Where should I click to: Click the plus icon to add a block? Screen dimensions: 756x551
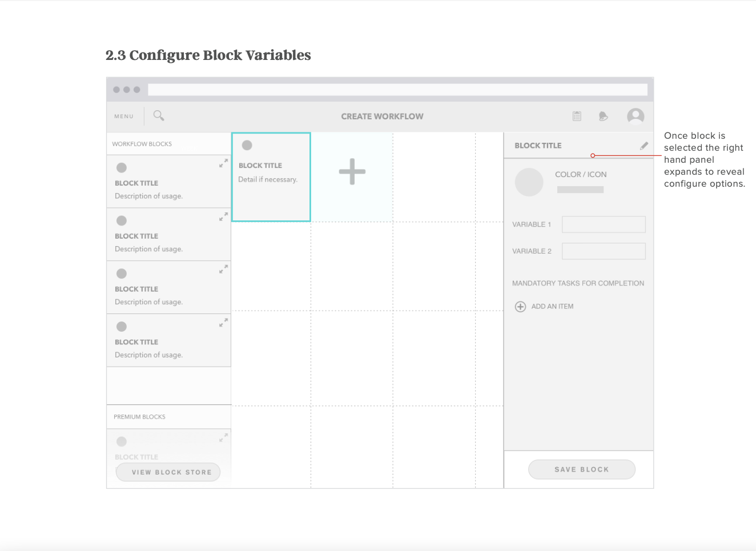coord(352,171)
